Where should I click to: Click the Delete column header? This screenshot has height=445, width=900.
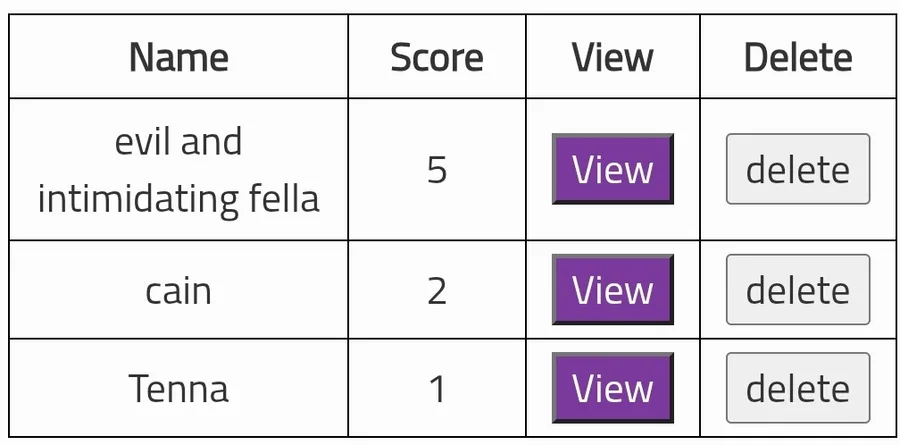[x=798, y=56]
